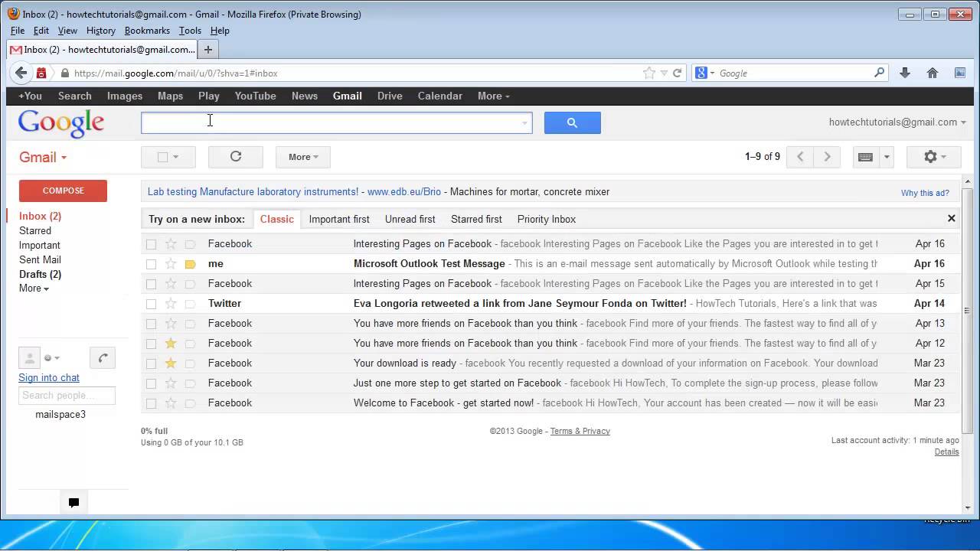Viewport: 980px width, 551px height.
Task: Dismiss the Try on a new inbox bar
Action: click(x=952, y=218)
